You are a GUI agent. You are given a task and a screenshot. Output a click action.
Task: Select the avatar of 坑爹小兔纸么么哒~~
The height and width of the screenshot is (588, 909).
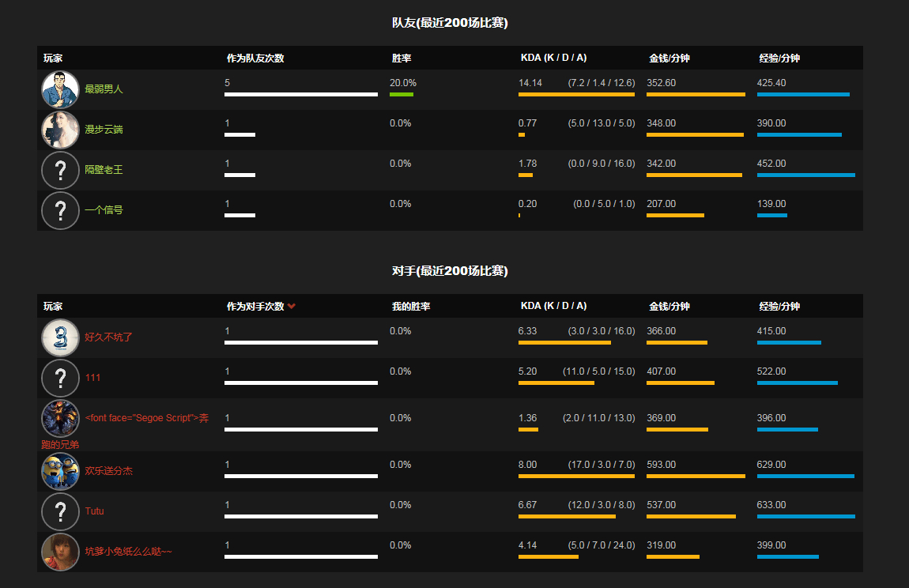coord(60,552)
